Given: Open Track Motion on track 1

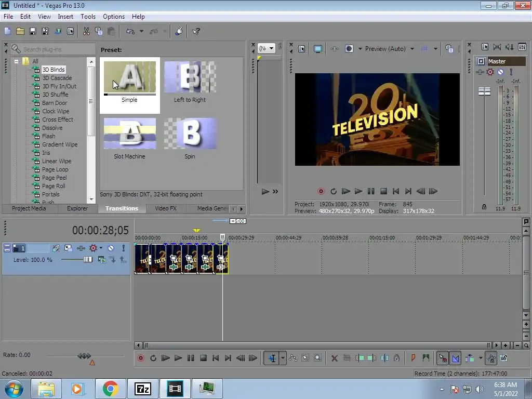Looking at the screenshot, I should 68,248.
